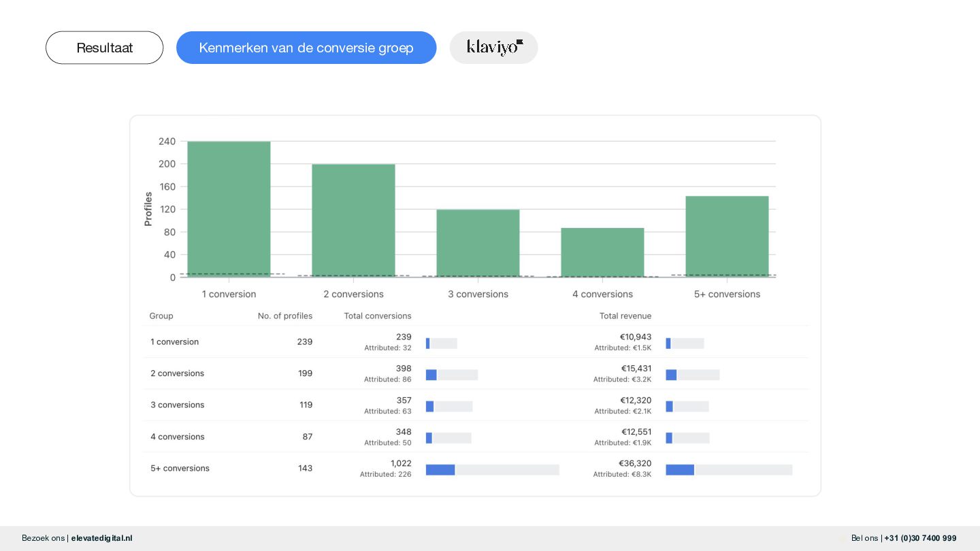This screenshot has height=551, width=980.
Task: Click the green bar for 3 conversions
Action: 478,243
